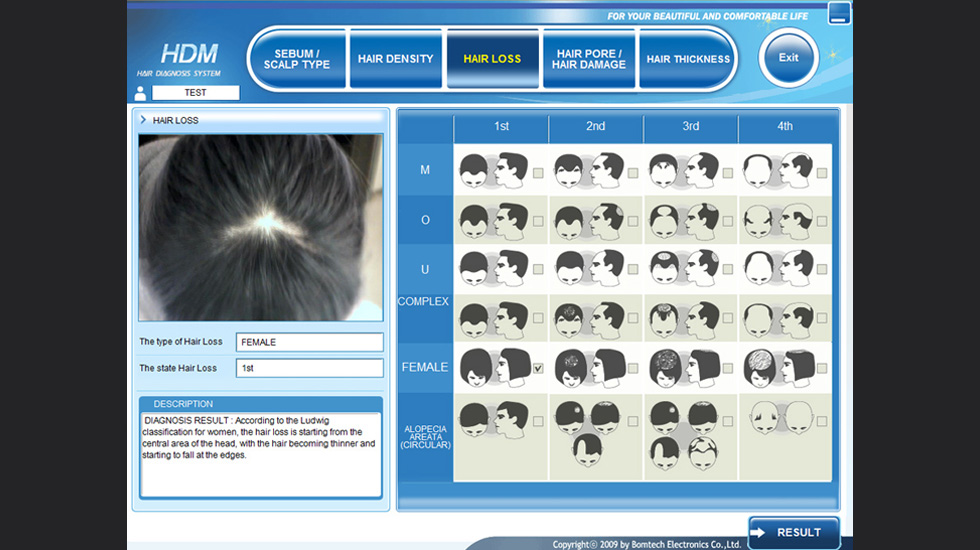The height and width of the screenshot is (550, 980).
Task: Collapse the HAIR LOSS panel arrow
Action: tap(143, 120)
